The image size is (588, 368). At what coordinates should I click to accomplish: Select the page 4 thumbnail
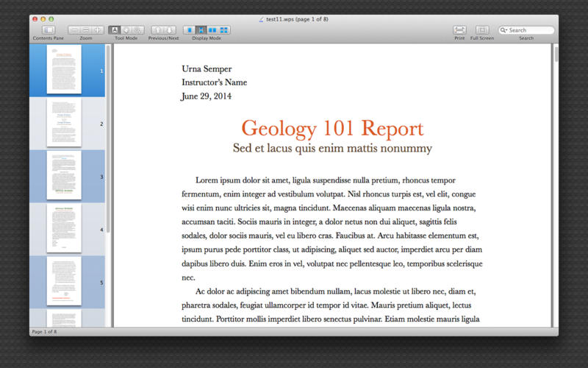tap(64, 229)
